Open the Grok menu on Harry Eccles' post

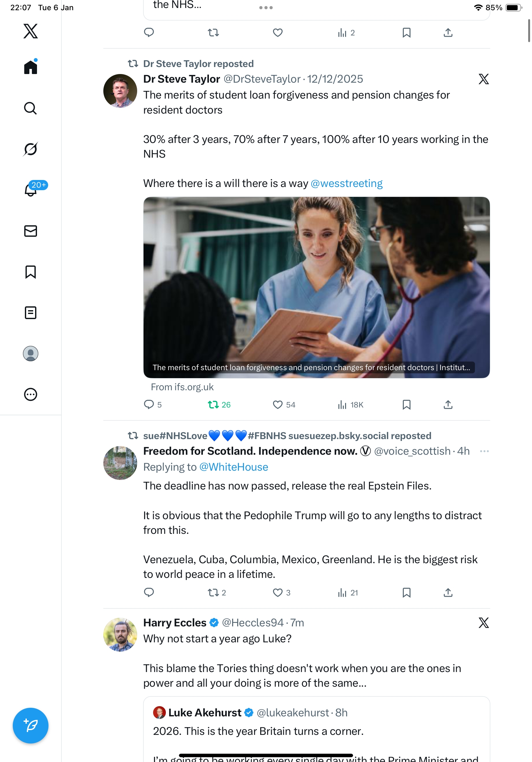(x=484, y=623)
